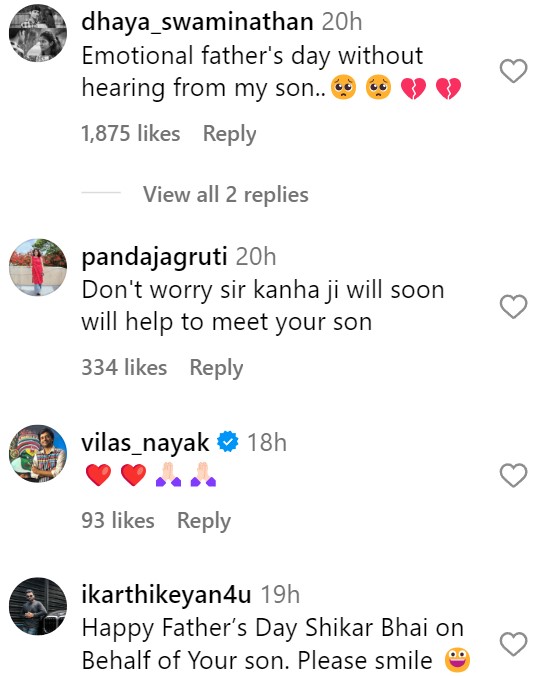540x676 pixels.
Task: Like pandajagruti's comment using heart icon
Action: (513, 306)
